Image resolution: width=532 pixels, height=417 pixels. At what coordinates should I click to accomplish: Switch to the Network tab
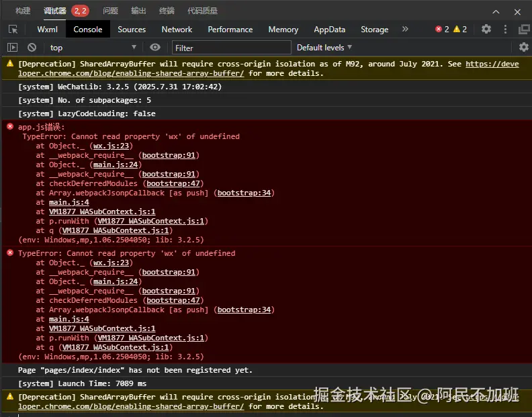tap(177, 30)
